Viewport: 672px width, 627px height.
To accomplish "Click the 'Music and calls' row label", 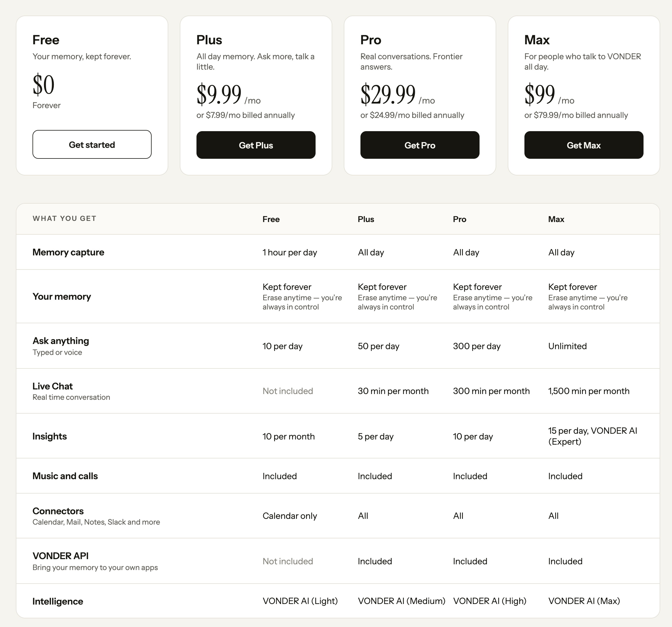I will pyautogui.click(x=65, y=476).
